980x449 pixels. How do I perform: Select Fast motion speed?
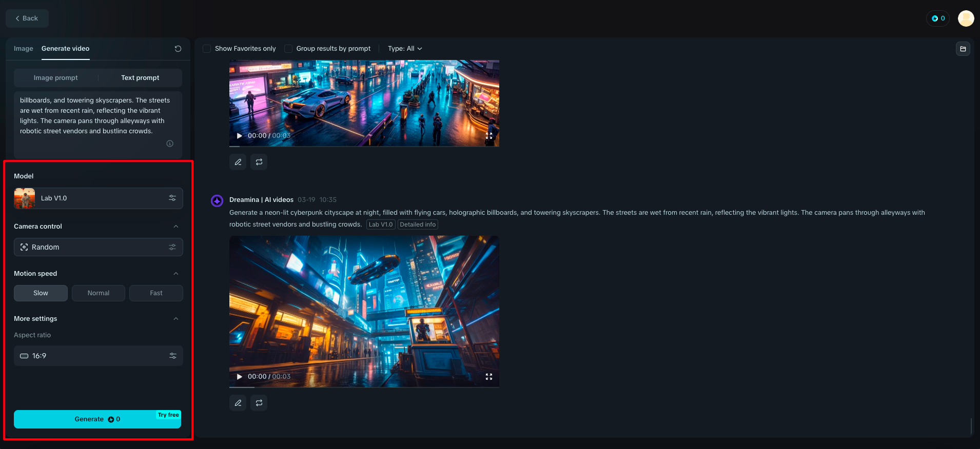coord(156,293)
